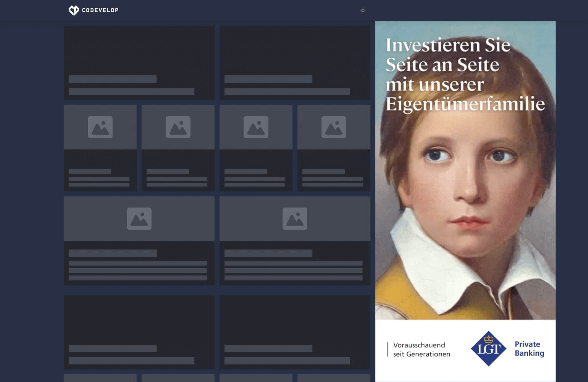
Task: Toggle light mode with the sun icon
Action: tap(363, 10)
